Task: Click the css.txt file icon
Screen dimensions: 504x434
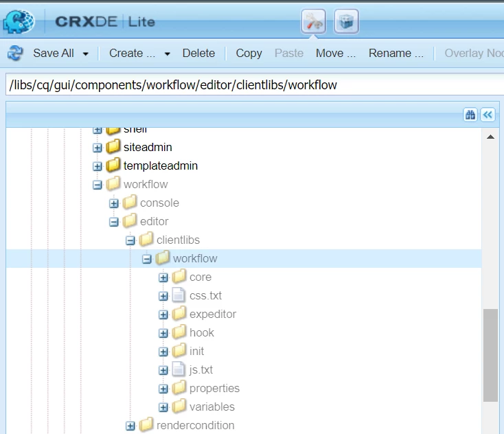Action: 179,295
